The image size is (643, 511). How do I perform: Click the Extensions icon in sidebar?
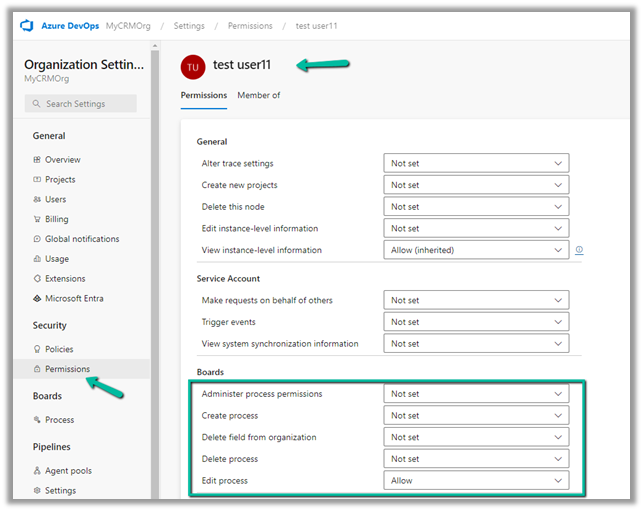[37, 279]
